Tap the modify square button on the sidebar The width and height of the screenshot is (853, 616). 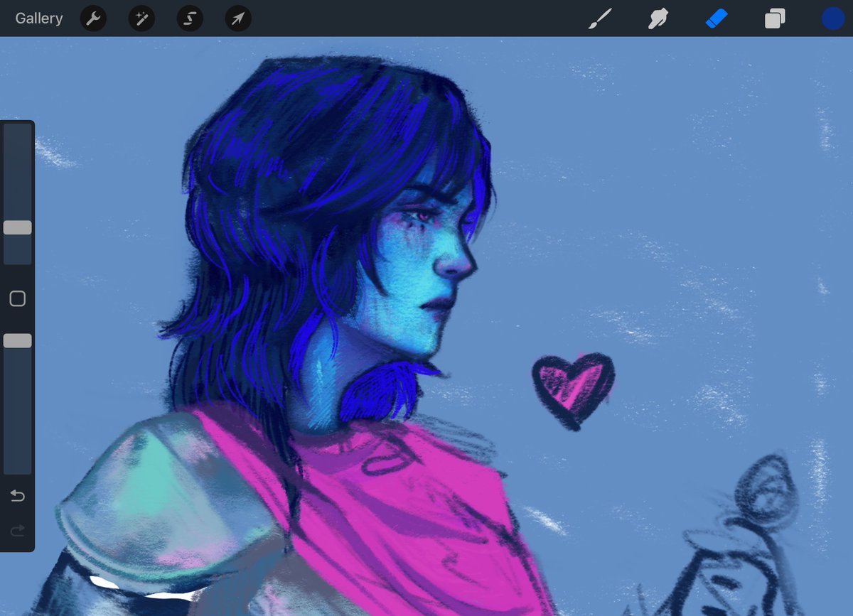pos(18,298)
